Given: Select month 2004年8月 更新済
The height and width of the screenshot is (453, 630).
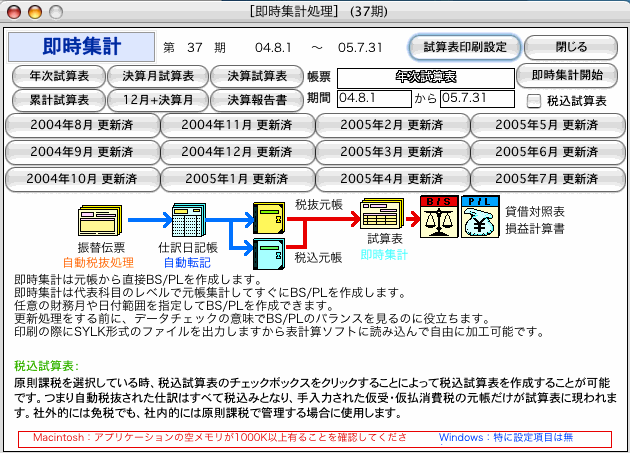Looking at the screenshot, I should point(81,126).
